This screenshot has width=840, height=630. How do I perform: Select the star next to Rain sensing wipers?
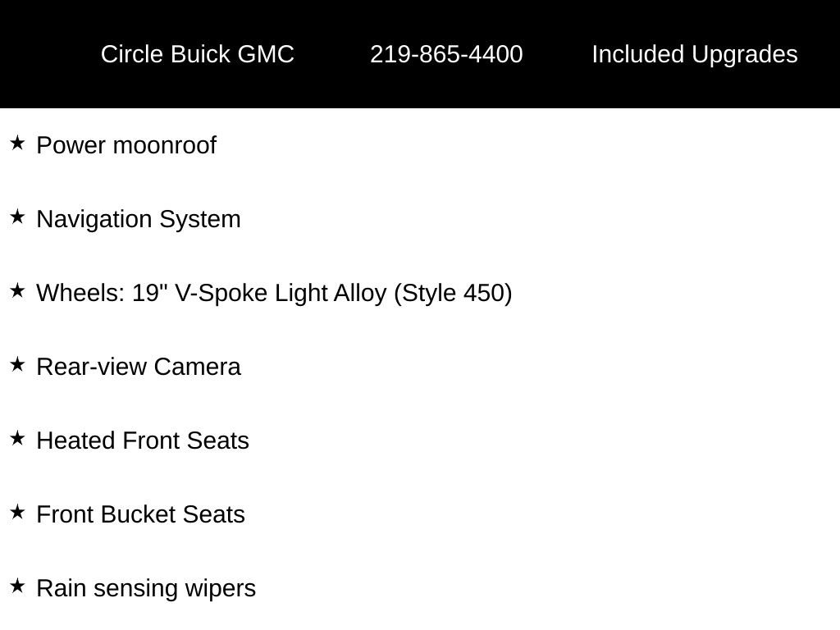(17, 587)
